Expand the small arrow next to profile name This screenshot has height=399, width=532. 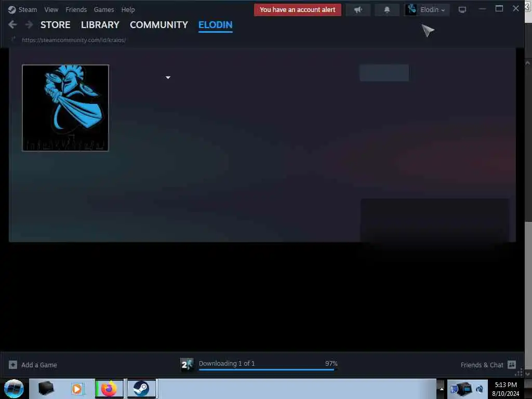tap(168, 78)
